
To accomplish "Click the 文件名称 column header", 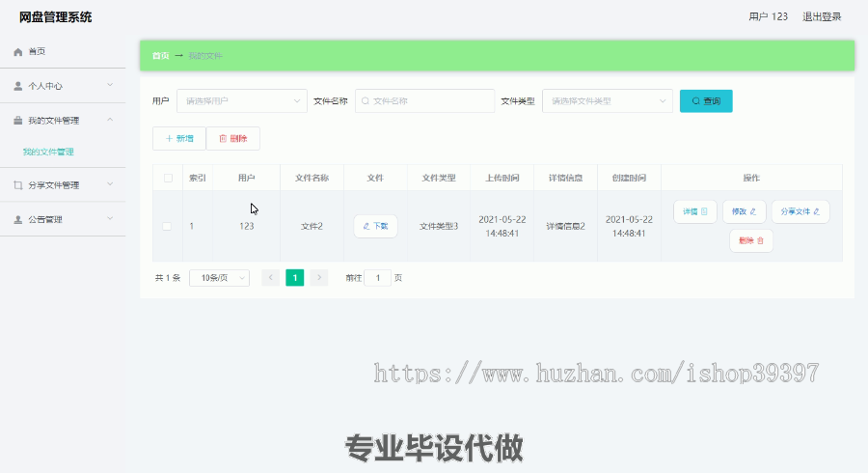I will coord(312,178).
